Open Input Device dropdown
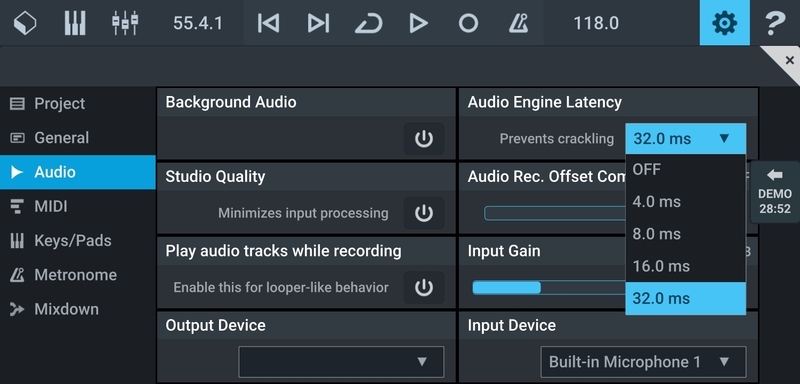Image resolution: width=800 pixels, height=384 pixels. [643, 362]
